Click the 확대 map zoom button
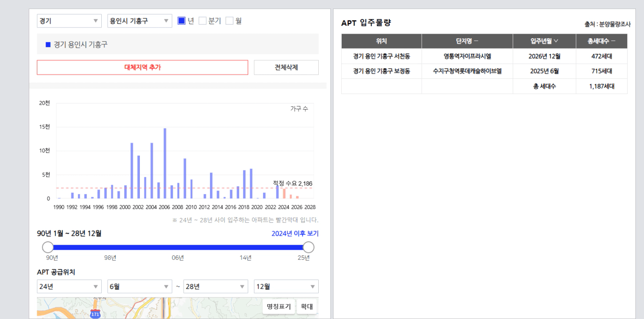This screenshot has height=319, width=644. (307, 307)
